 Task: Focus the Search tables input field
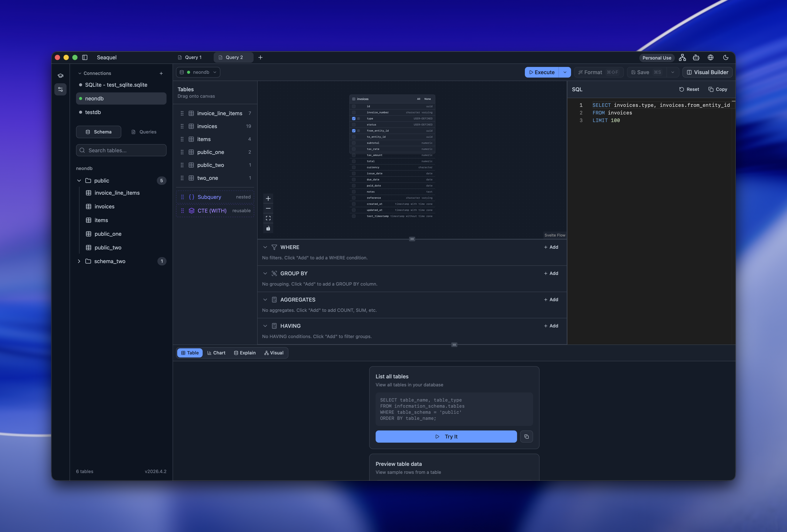[121, 150]
